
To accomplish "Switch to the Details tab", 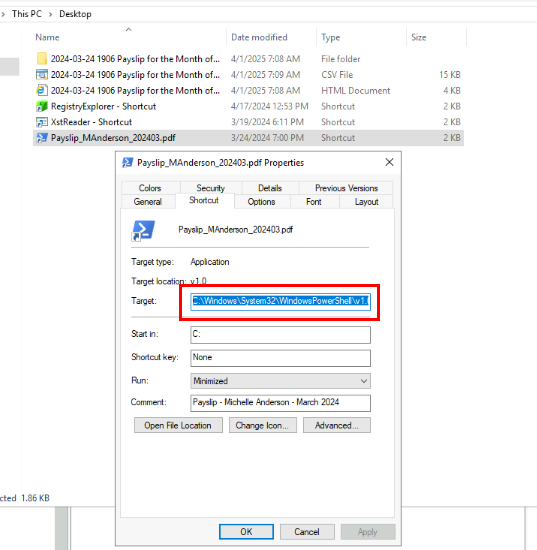I will pos(270,188).
